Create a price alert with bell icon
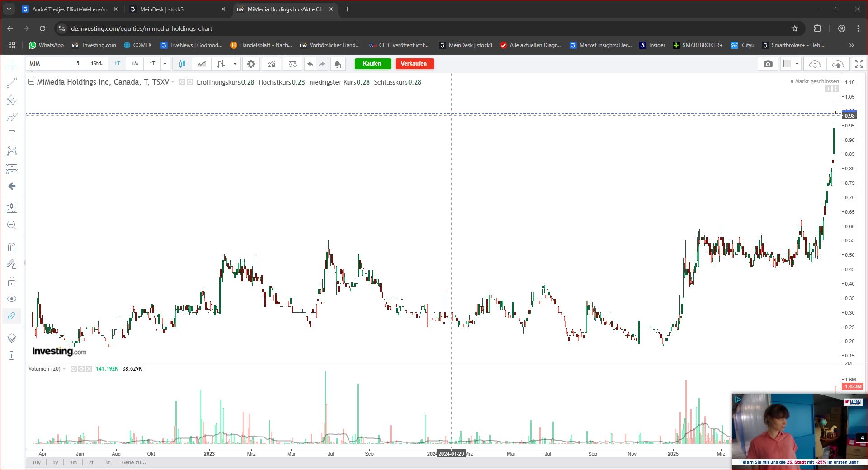This screenshot has width=868, height=470. (338, 64)
